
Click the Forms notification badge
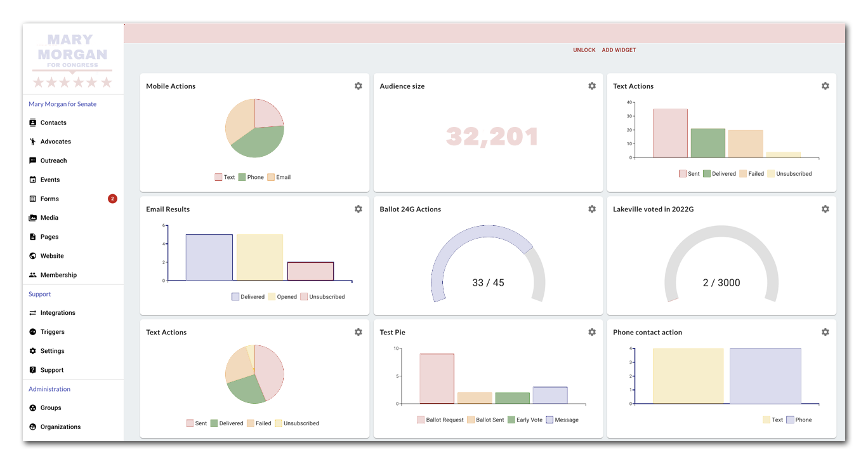click(x=112, y=199)
